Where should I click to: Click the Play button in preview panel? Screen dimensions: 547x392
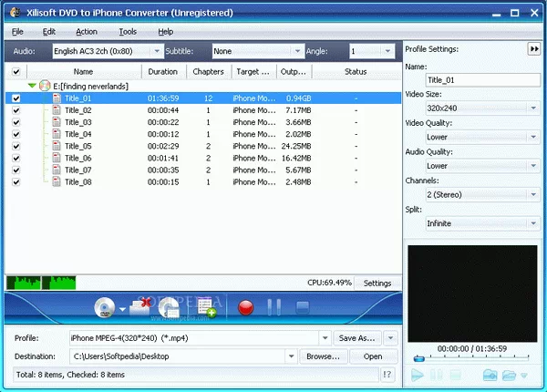point(418,375)
